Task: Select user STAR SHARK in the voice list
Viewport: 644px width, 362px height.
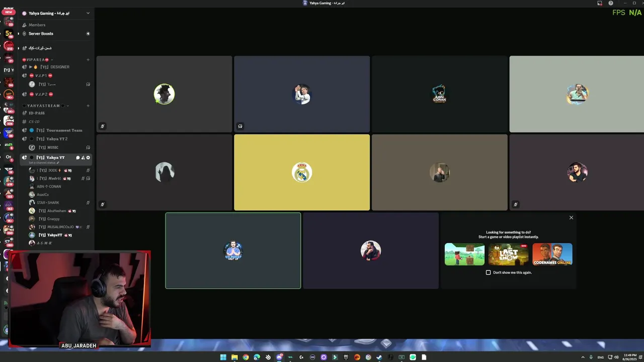Action: tap(59, 203)
